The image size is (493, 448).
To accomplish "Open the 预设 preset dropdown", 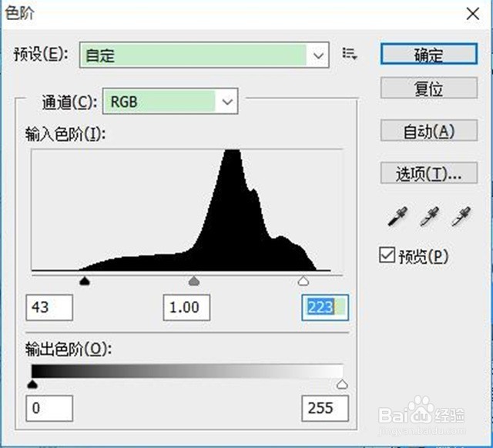I will coord(204,55).
